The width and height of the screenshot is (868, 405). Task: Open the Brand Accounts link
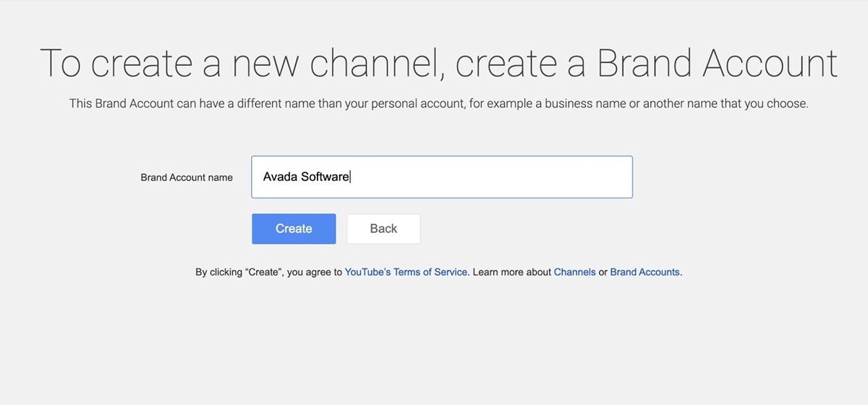(644, 273)
